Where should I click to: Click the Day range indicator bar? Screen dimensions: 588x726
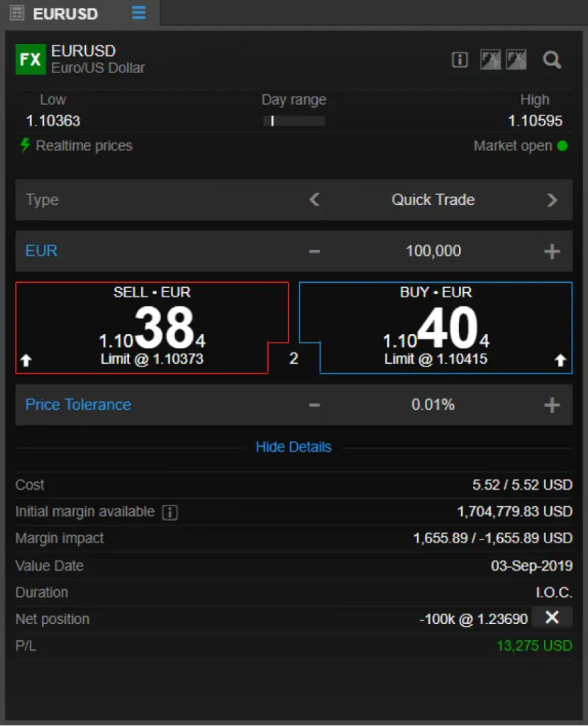[294, 121]
